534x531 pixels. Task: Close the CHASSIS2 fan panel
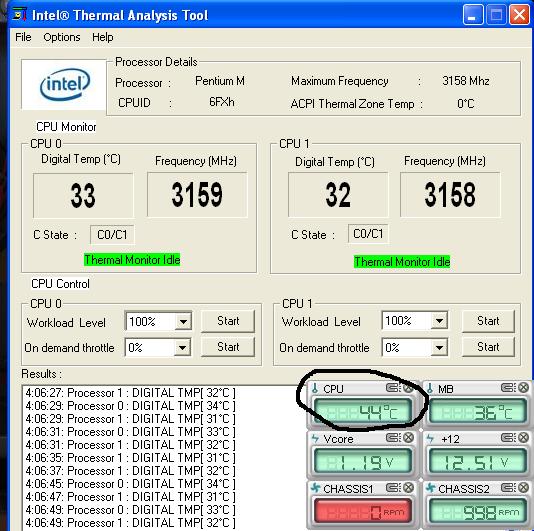[523, 487]
